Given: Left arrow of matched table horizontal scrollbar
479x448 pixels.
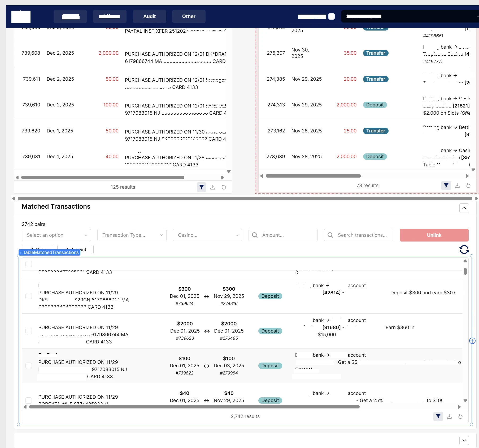Looking at the screenshot, I should (x=25, y=407).
